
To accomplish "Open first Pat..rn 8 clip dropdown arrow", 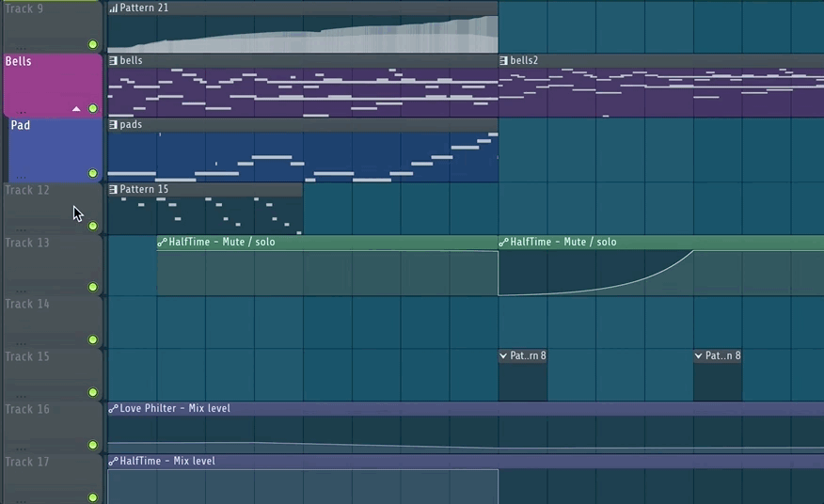I will point(503,355).
